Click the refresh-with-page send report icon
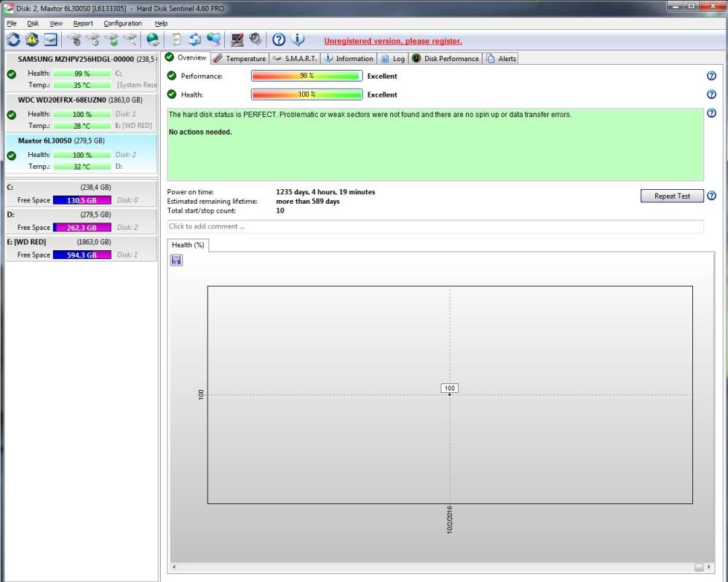 click(195, 40)
